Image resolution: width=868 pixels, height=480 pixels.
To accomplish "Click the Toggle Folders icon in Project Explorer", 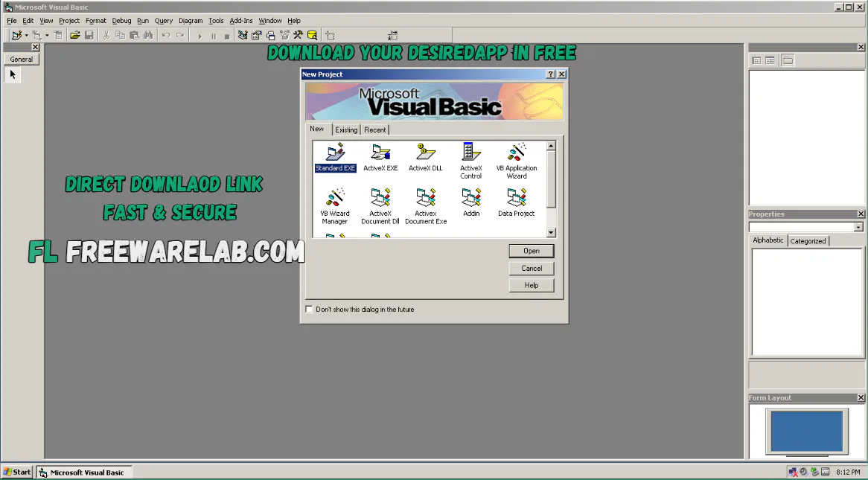I will [788, 60].
